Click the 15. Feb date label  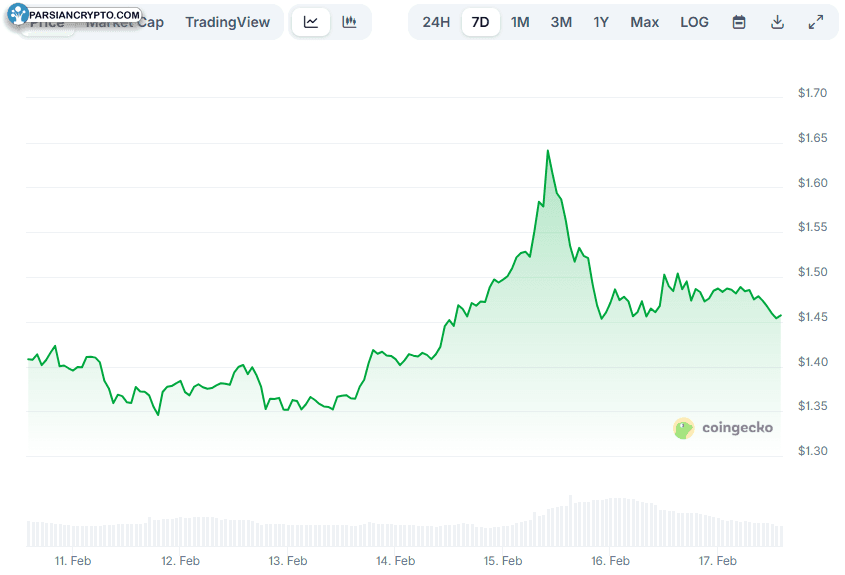tap(503, 561)
